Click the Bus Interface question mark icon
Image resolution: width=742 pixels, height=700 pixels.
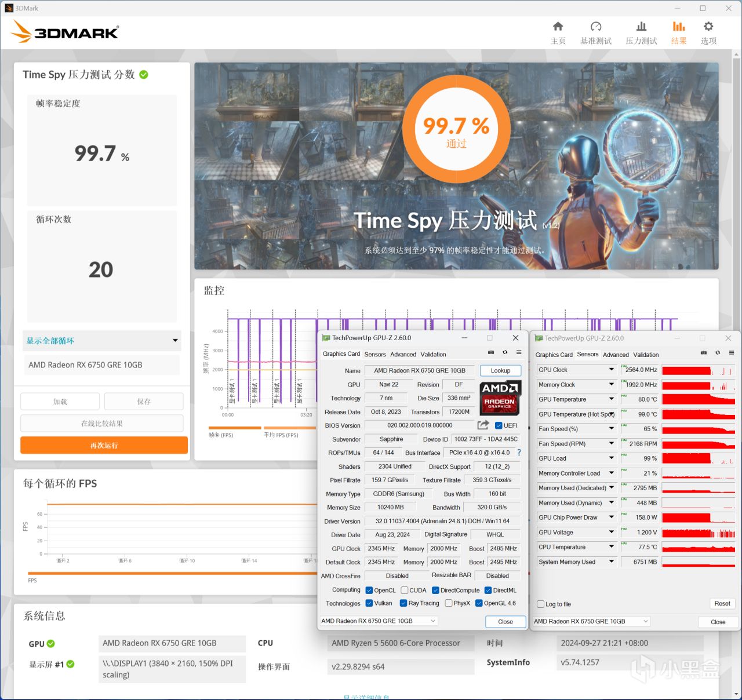(519, 453)
